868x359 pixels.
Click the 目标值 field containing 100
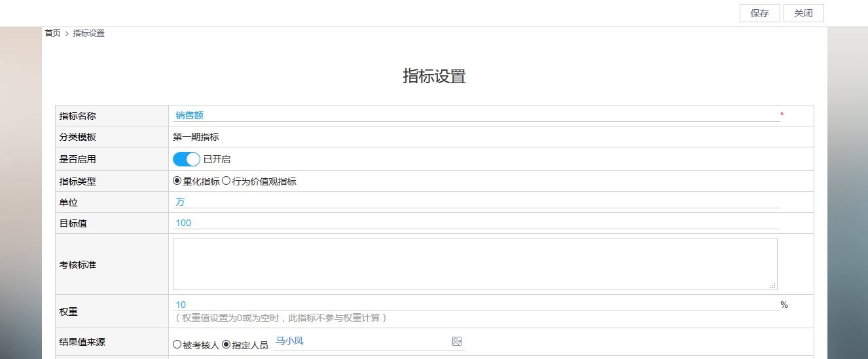(476, 223)
